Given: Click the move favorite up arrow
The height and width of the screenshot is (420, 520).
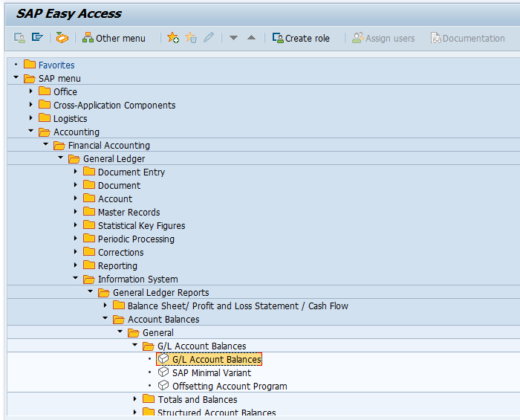Looking at the screenshot, I should pyautogui.click(x=251, y=38).
